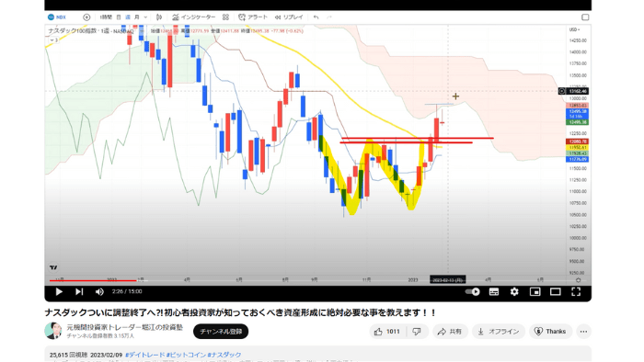Open video settings gear
Viewport: 644px width, 362px height.
point(514,291)
